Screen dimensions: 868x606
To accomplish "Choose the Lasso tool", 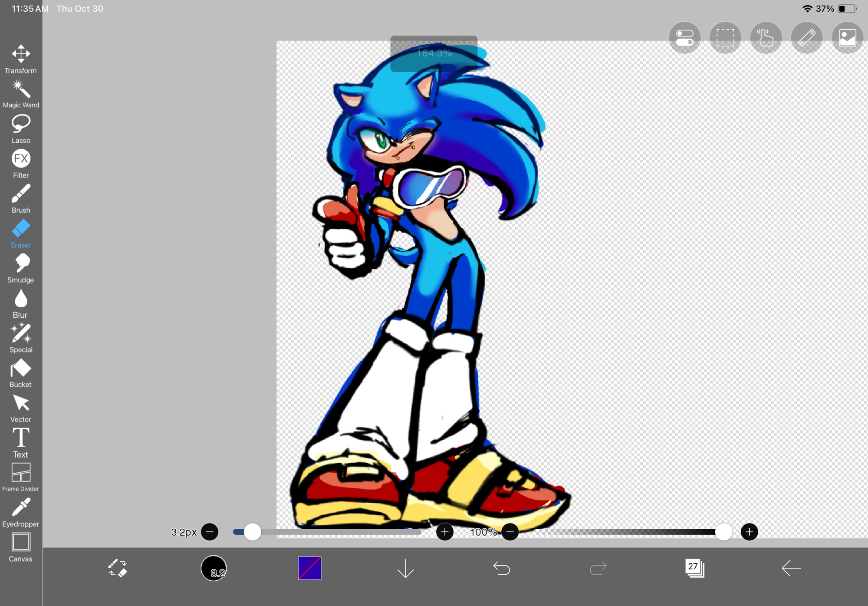I will point(21,128).
